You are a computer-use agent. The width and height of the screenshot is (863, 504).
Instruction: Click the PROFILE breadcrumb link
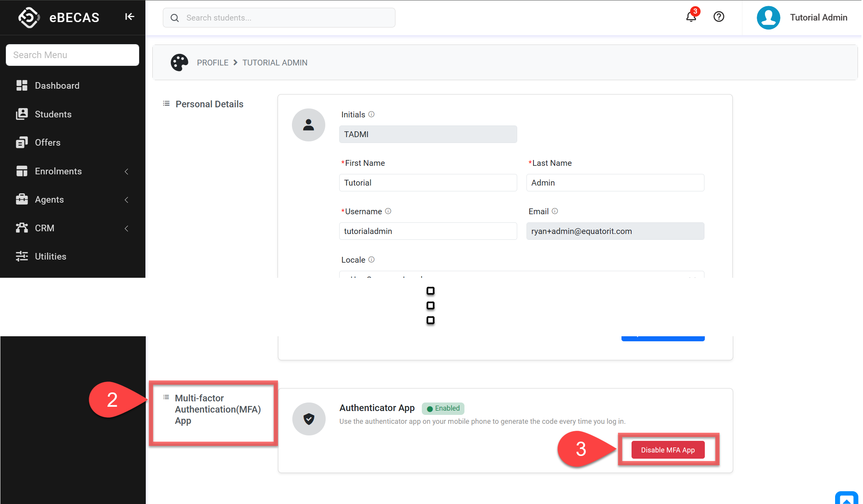(x=212, y=63)
